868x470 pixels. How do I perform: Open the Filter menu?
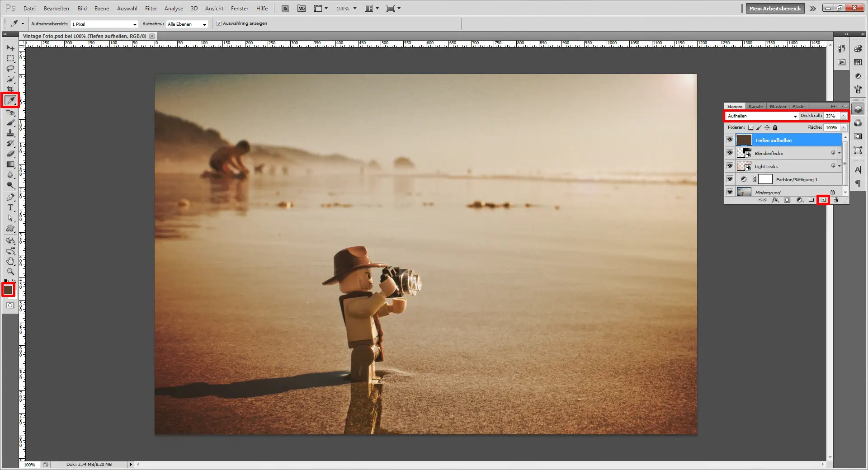click(151, 8)
